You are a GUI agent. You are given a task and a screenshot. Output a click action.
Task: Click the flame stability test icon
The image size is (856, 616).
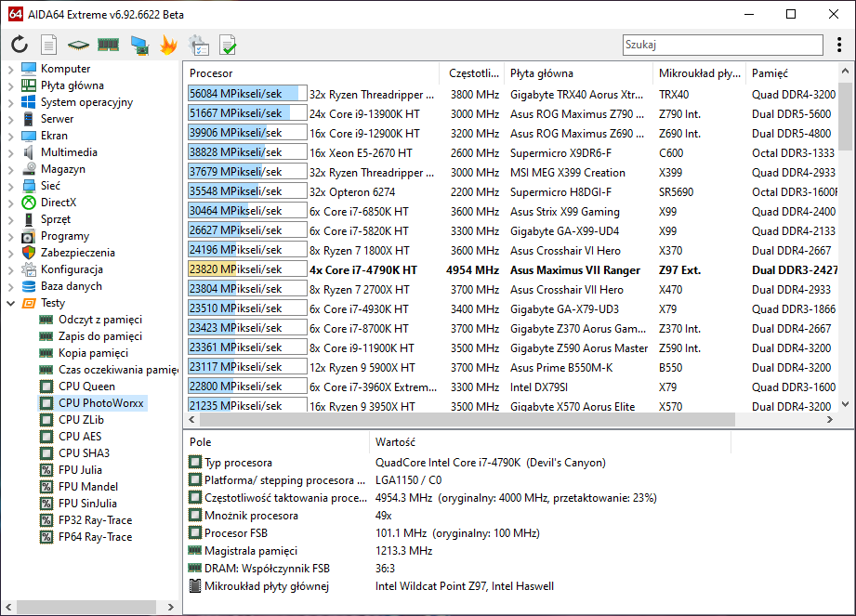click(x=168, y=45)
